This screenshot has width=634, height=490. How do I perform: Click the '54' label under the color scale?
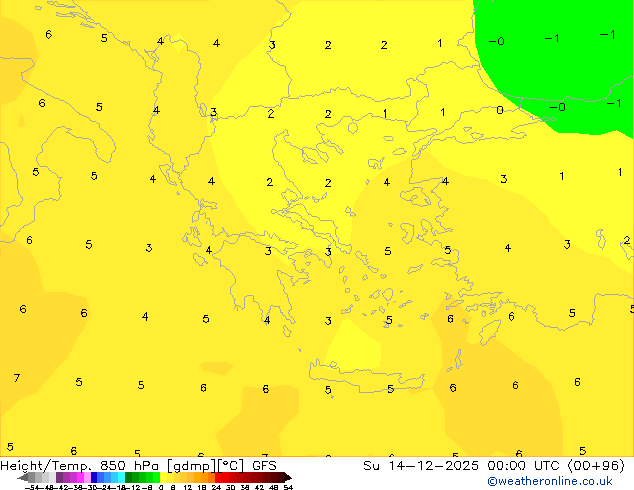pyautogui.click(x=287, y=487)
